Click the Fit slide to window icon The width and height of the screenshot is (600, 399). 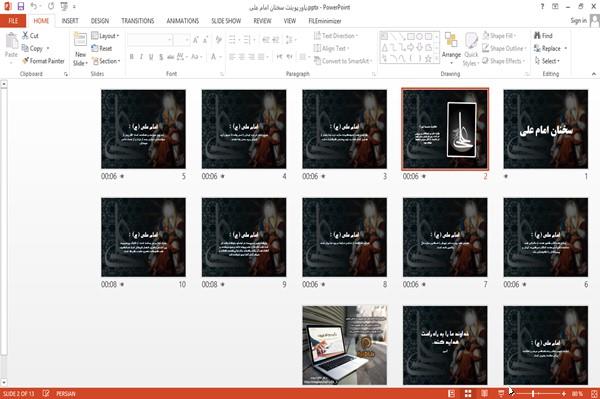pyautogui.click(x=594, y=393)
